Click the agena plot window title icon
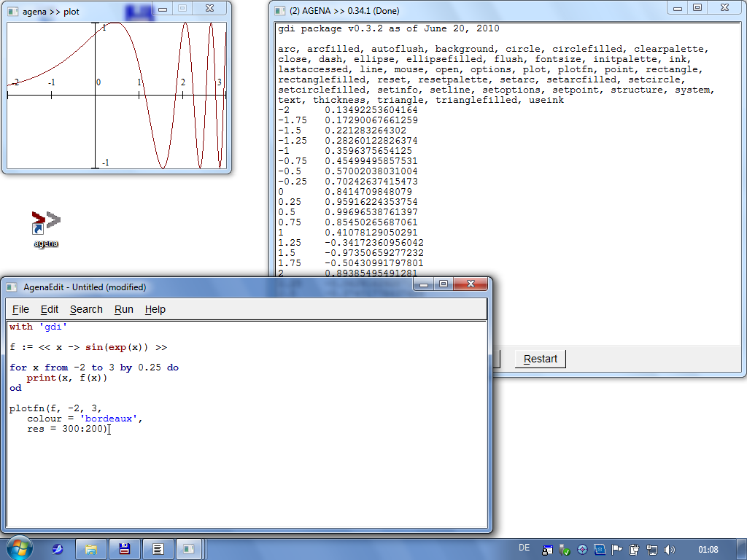The image size is (747, 560). 12,12
